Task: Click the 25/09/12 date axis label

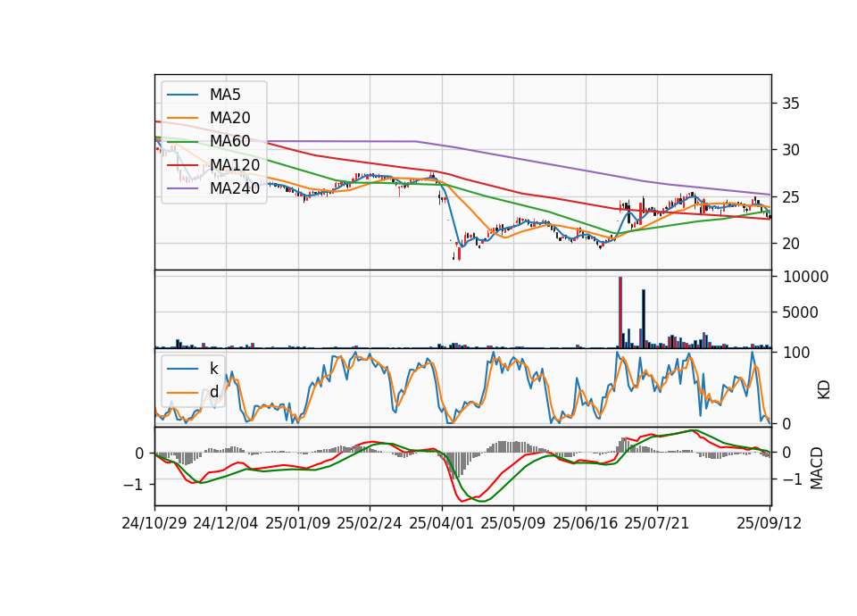Action: click(769, 523)
